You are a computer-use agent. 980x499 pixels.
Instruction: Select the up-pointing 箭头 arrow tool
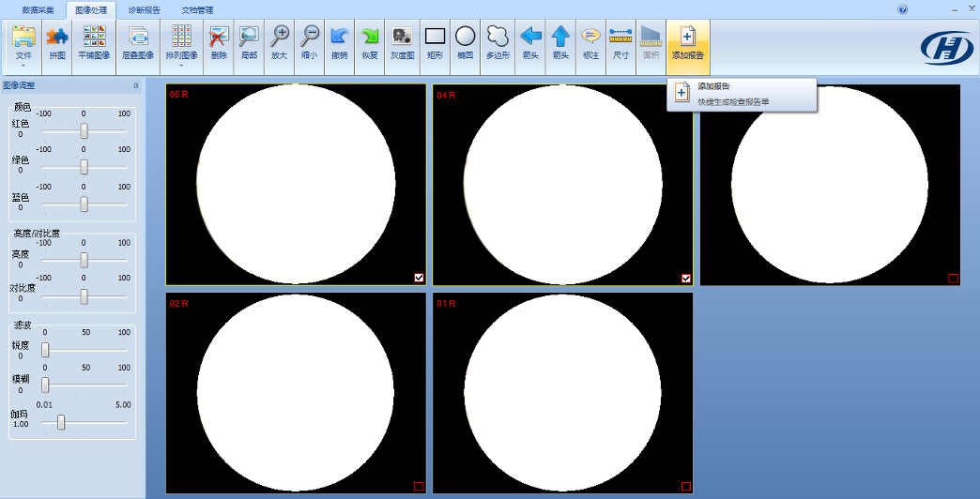point(560,48)
